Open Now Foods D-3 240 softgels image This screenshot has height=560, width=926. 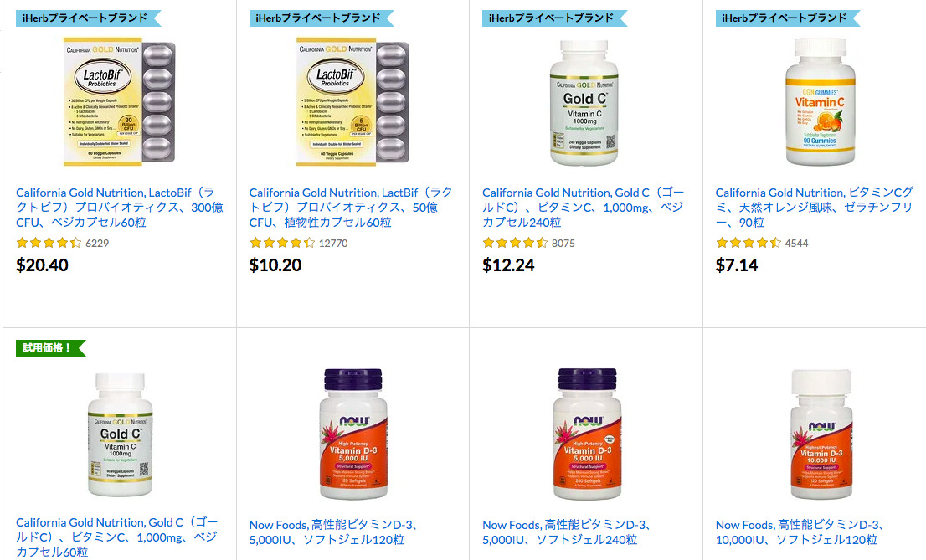(x=587, y=434)
